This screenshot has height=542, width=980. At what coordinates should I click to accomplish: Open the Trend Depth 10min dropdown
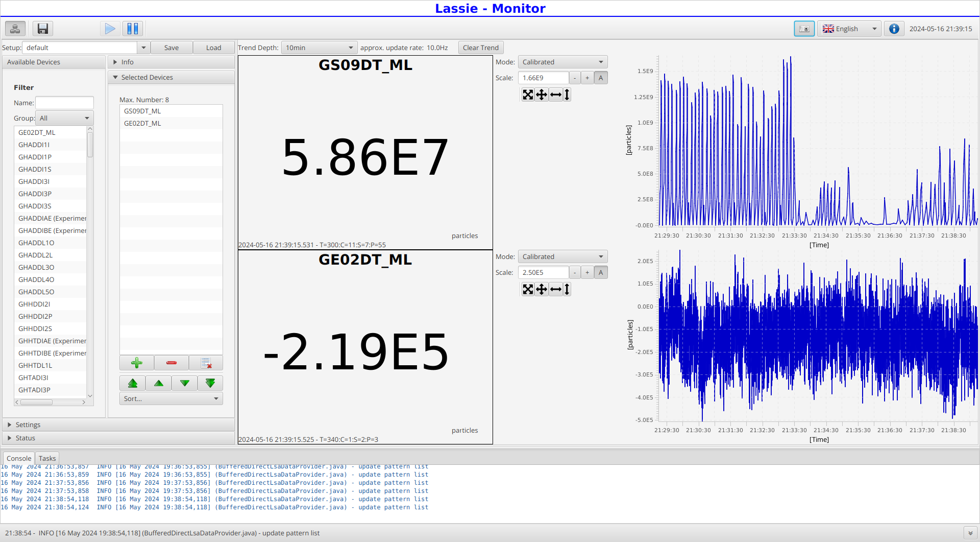[x=319, y=48]
